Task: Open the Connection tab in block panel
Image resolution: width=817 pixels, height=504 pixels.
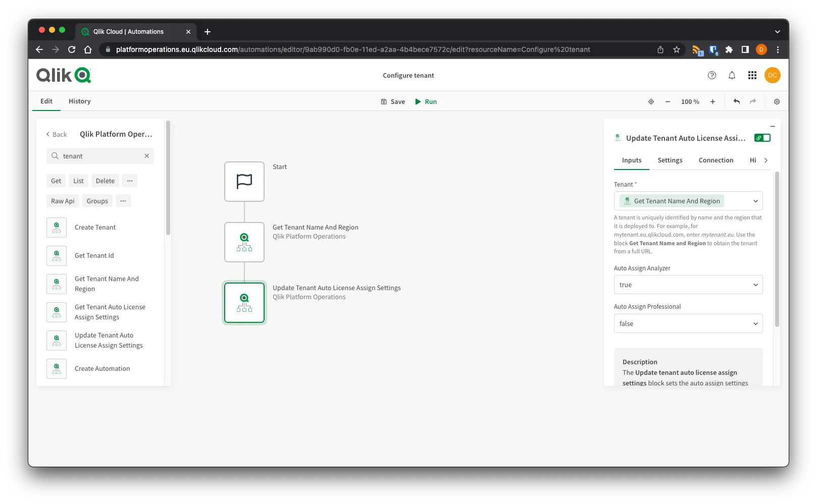Action: [716, 160]
